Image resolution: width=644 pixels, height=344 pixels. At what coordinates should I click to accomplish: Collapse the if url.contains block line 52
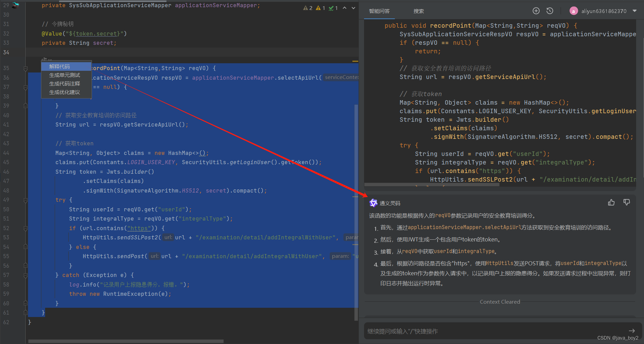pos(25,228)
